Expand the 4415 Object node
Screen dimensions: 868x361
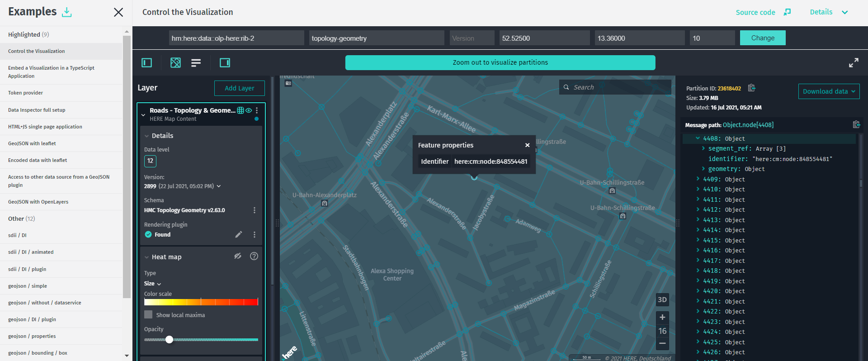[698, 240]
